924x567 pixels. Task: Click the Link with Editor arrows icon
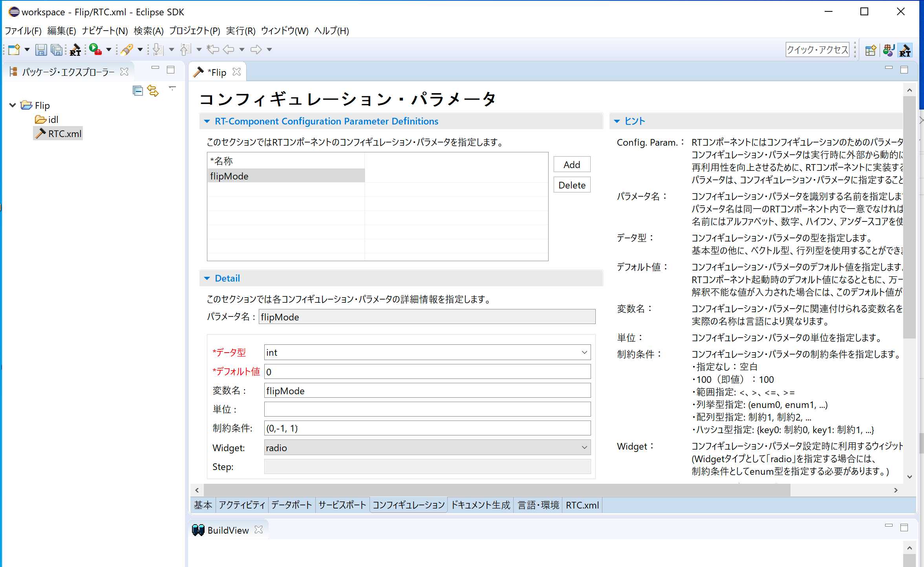[x=153, y=90]
